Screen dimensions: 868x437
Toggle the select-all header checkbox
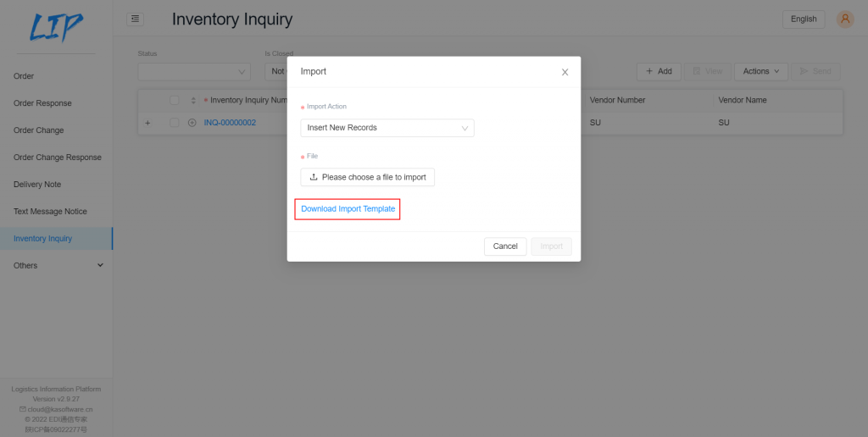point(175,100)
